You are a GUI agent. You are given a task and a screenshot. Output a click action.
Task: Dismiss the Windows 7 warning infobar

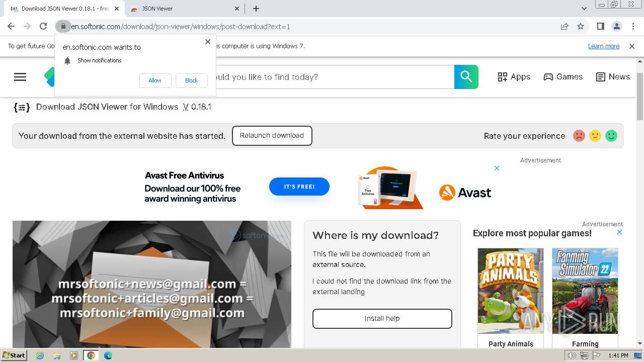point(632,46)
